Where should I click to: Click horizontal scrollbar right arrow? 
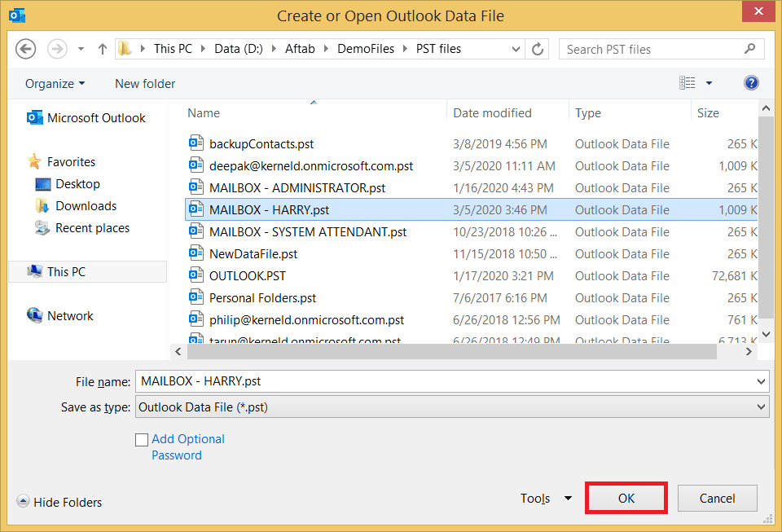coord(749,351)
